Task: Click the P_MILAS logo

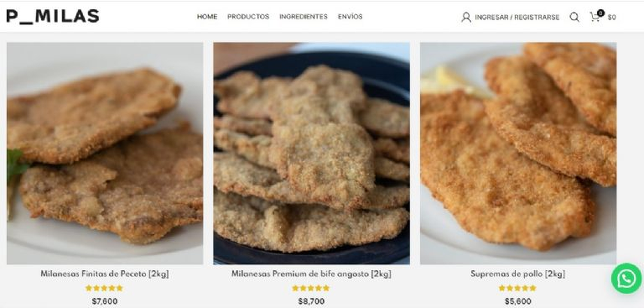Action: pos(53,16)
